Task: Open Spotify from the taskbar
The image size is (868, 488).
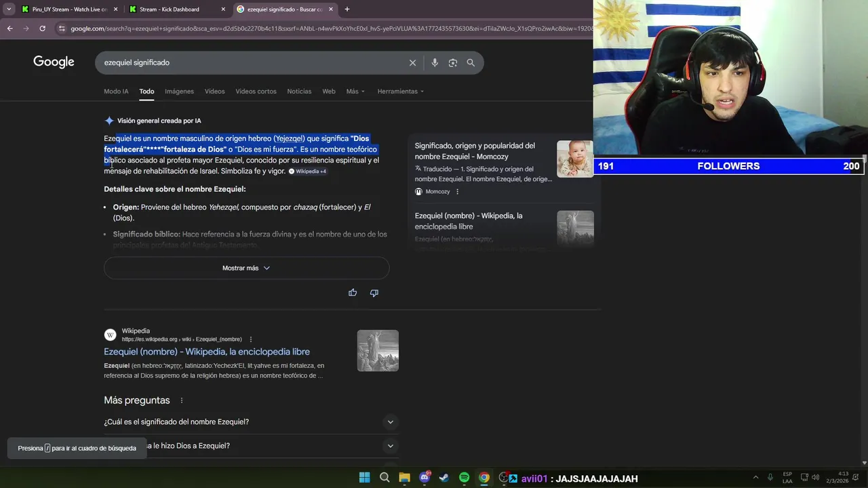Action: coord(464,478)
